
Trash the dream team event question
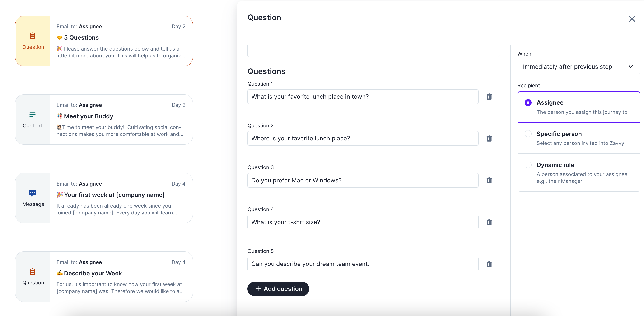pyautogui.click(x=489, y=264)
